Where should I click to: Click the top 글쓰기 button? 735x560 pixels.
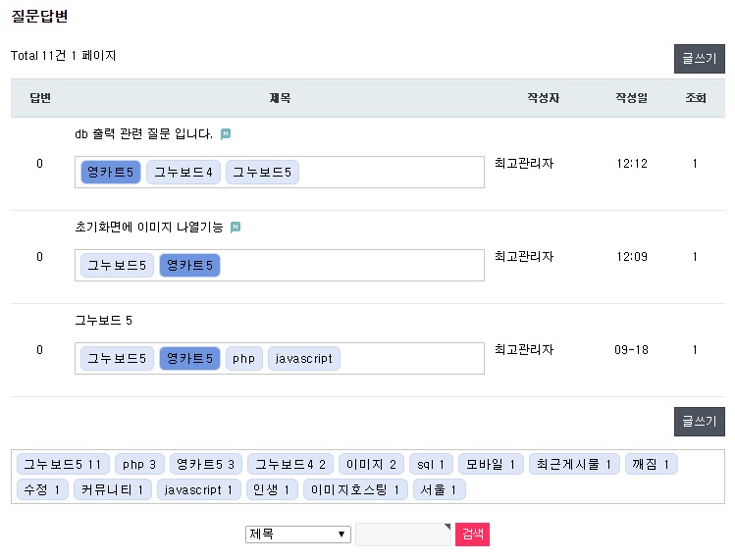pos(699,59)
